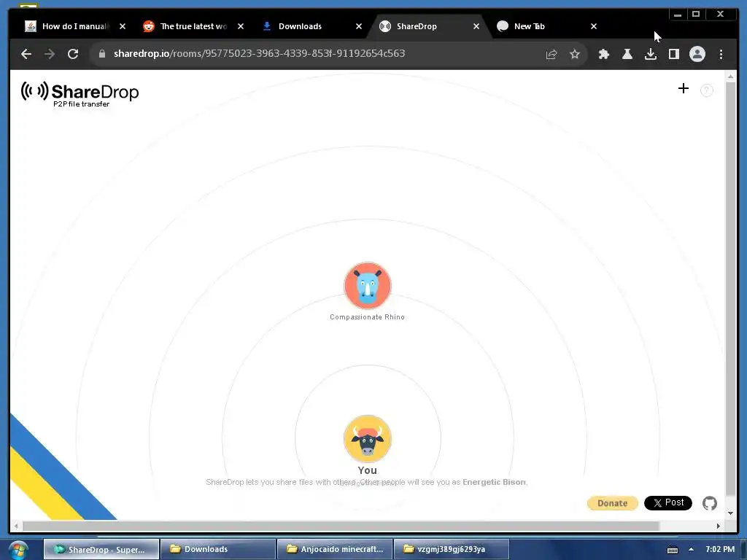Click the plus icon to add a room

pyautogui.click(x=683, y=88)
